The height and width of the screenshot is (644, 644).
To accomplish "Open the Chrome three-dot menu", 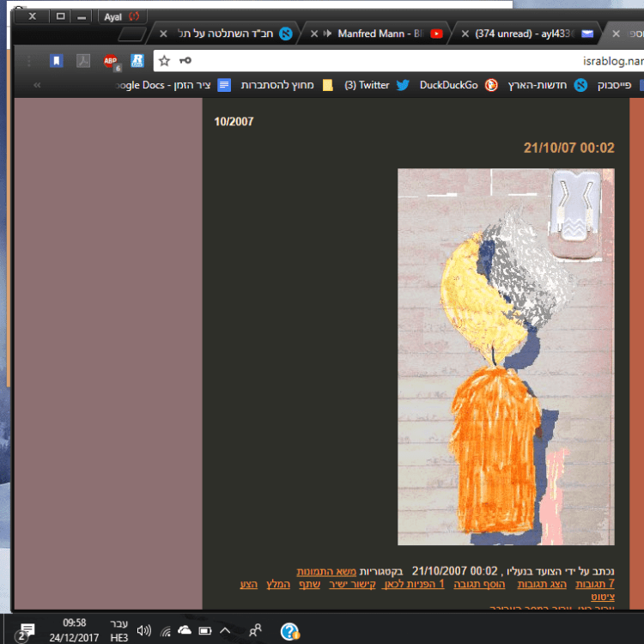I will click(29, 61).
